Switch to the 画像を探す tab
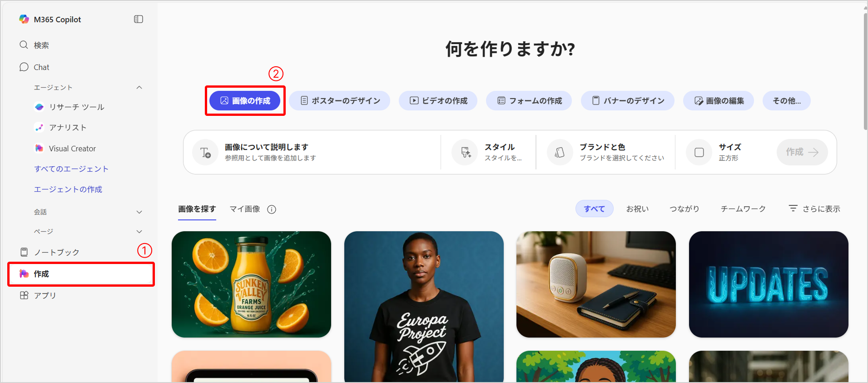Image resolution: width=868 pixels, height=383 pixels. (197, 209)
